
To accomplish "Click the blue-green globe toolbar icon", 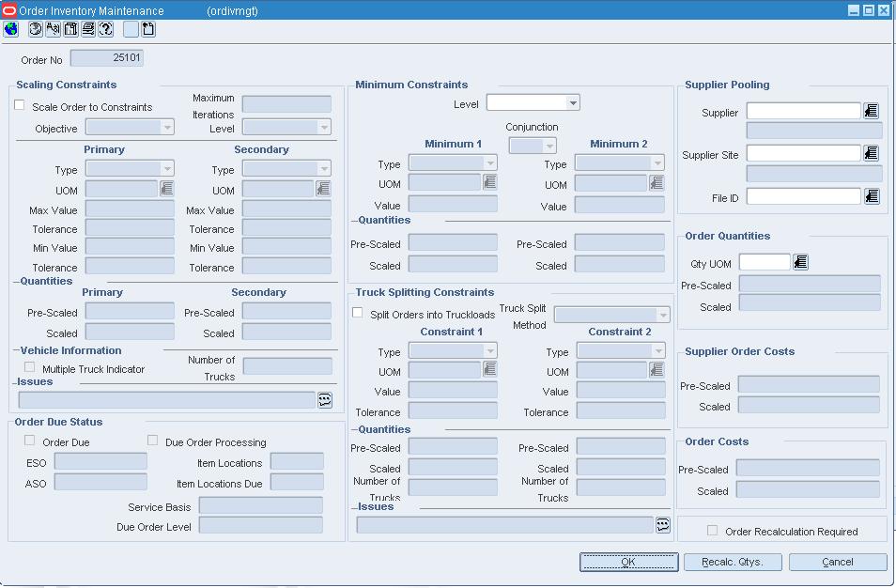I will tap(11, 29).
